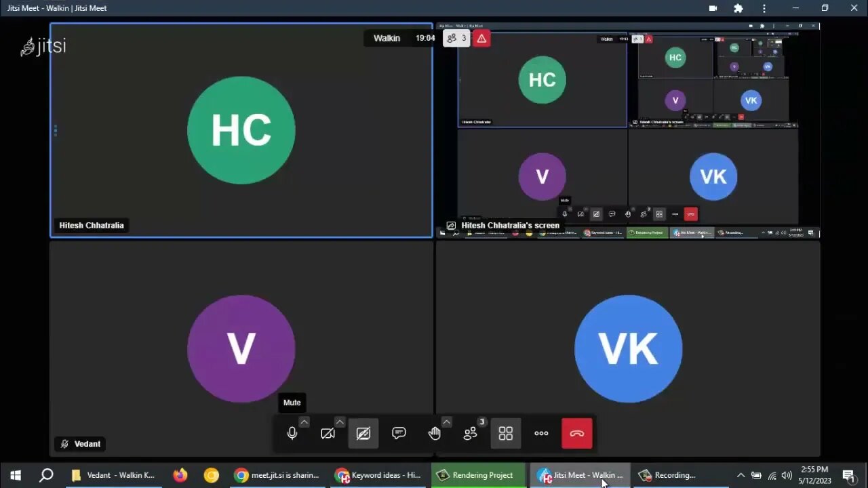Hang up and leave the meeting
The height and width of the screenshot is (488, 868).
577,434
